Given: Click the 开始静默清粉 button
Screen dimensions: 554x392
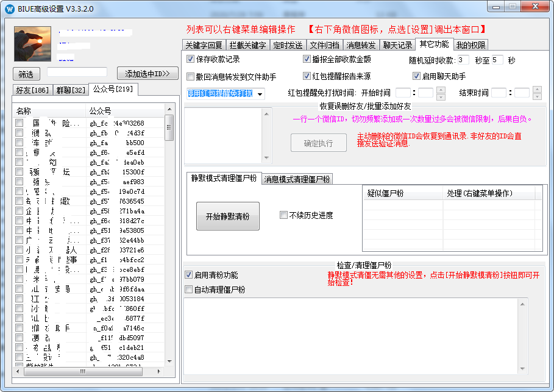Looking at the screenshot, I should pyautogui.click(x=228, y=216).
